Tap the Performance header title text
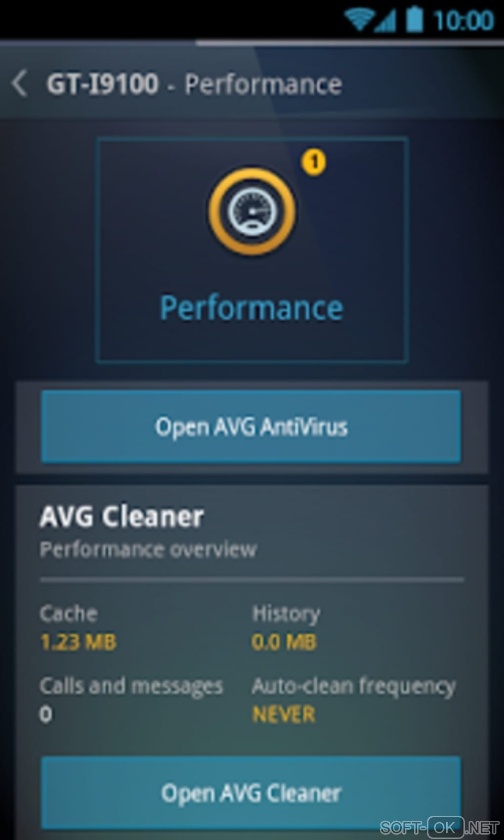 263,84
